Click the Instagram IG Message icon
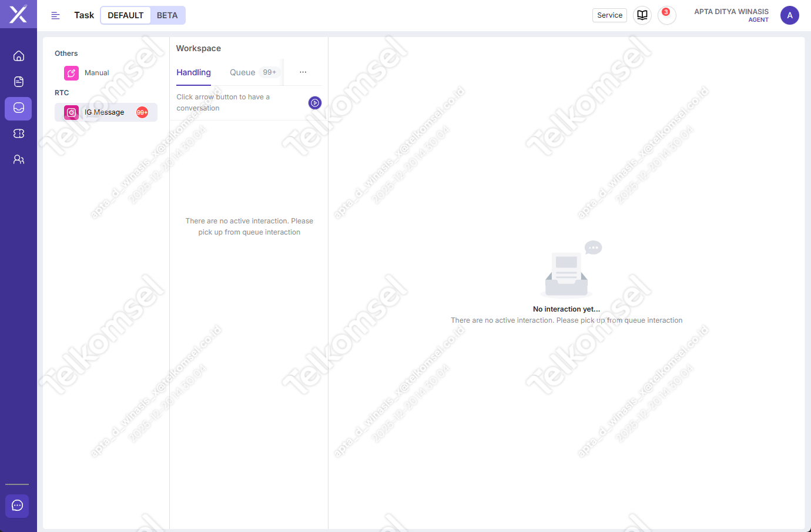 click(x=71, y=112)
